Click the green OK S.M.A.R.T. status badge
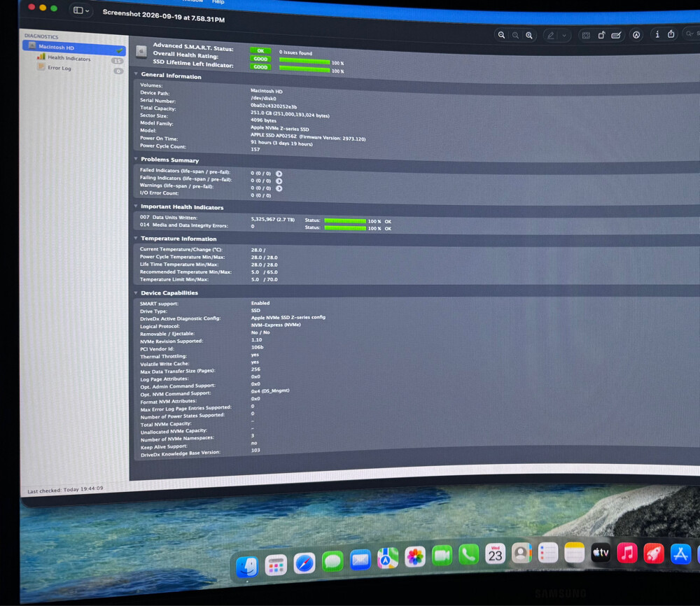 260,51
